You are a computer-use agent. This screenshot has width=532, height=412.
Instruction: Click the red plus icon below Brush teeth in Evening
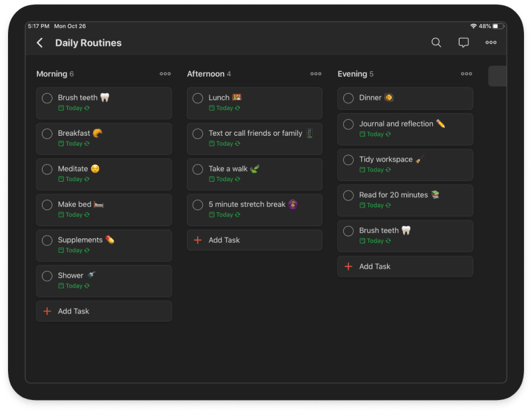click(349, 266)
